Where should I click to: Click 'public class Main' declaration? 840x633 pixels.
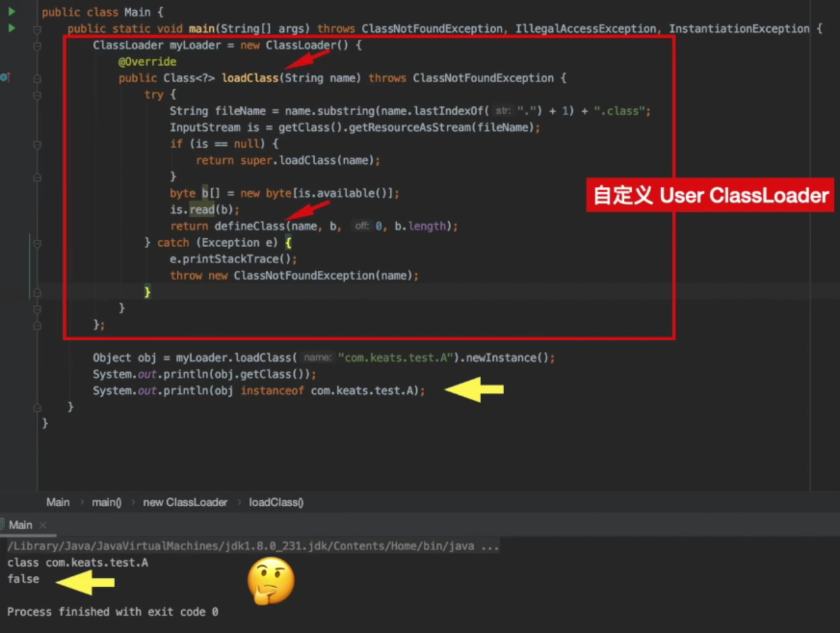point(96,12)
